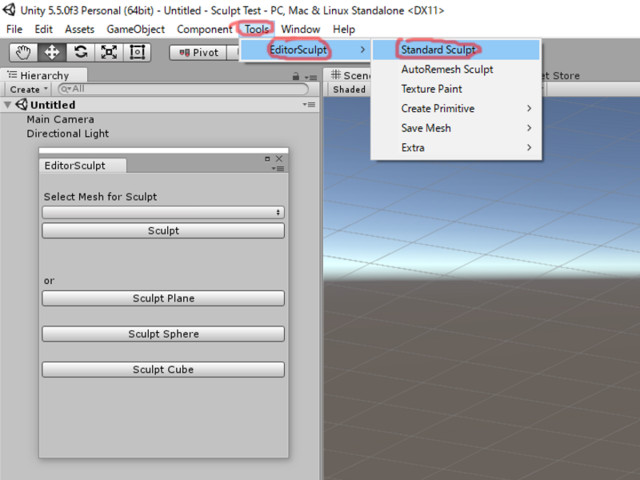Click the Unity logo in title bar
Image resolution: width=640 pixels, height=480 pixels.
(x=9, y=10)
